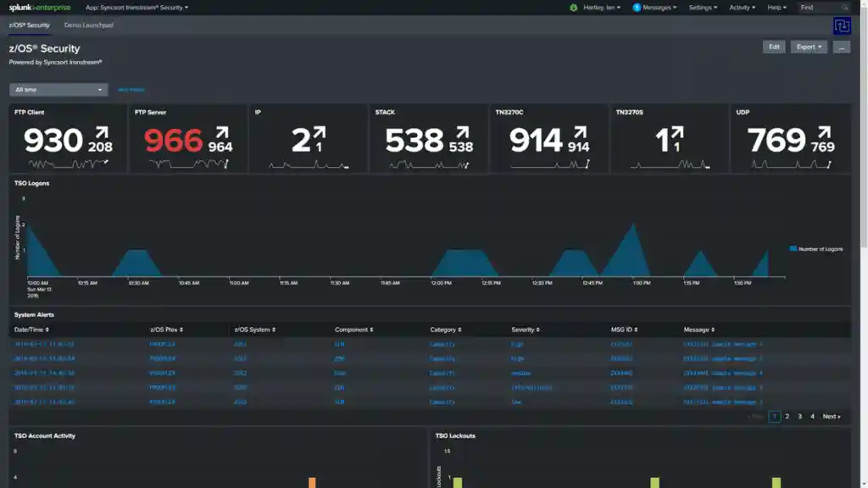Sort alerts by Component column
Viewport: 868px width, 488px height.
[x=353, y=330]
